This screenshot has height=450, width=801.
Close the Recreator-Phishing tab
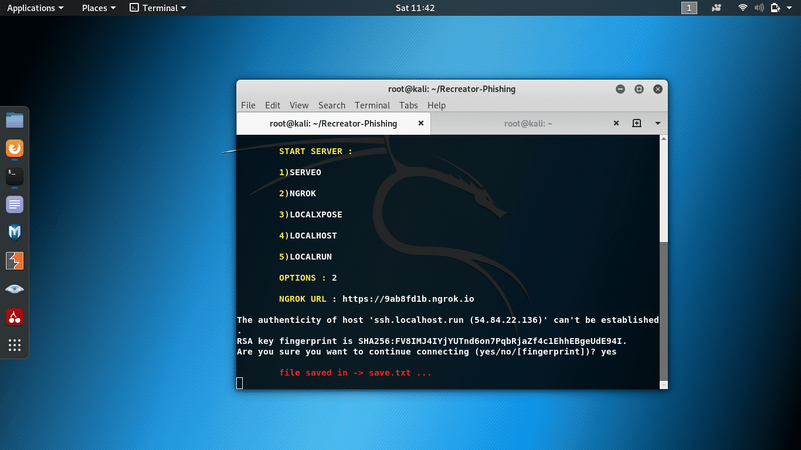[421, 123]
